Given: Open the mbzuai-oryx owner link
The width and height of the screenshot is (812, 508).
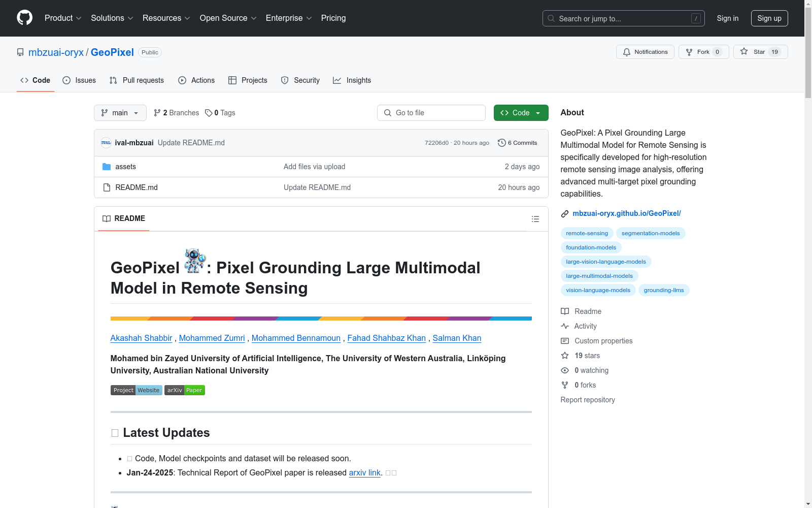Looking at the screenshot, I should click(56, 52).
